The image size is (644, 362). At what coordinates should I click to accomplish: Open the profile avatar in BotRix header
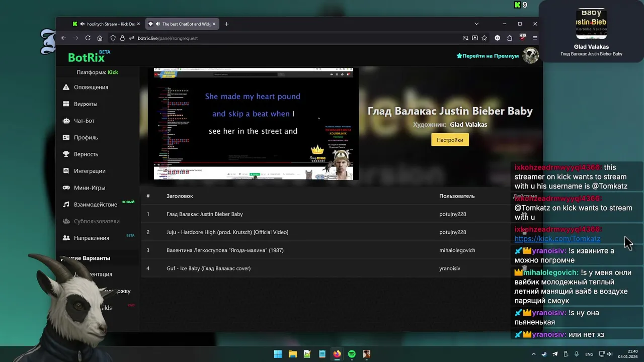530,55
